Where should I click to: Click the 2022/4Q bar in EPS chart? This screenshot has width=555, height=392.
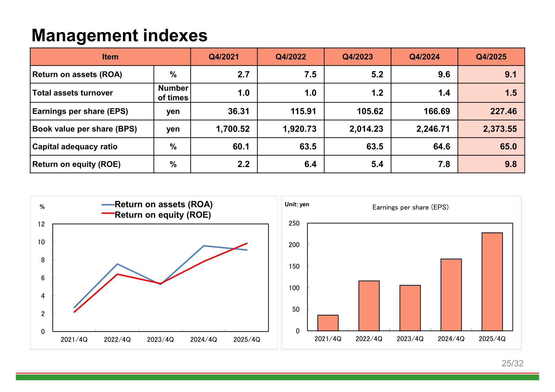[x=369, y=306]
